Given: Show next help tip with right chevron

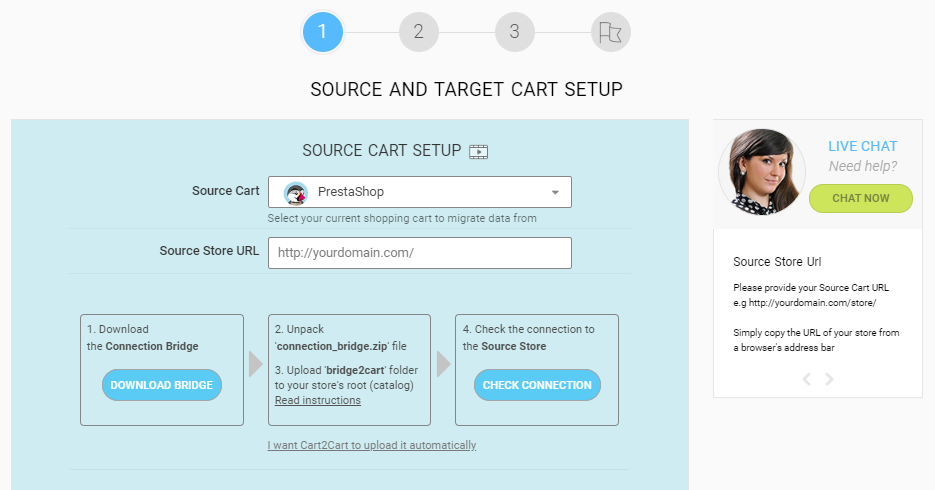Looking at the screenshot, I should pos(829,379).
